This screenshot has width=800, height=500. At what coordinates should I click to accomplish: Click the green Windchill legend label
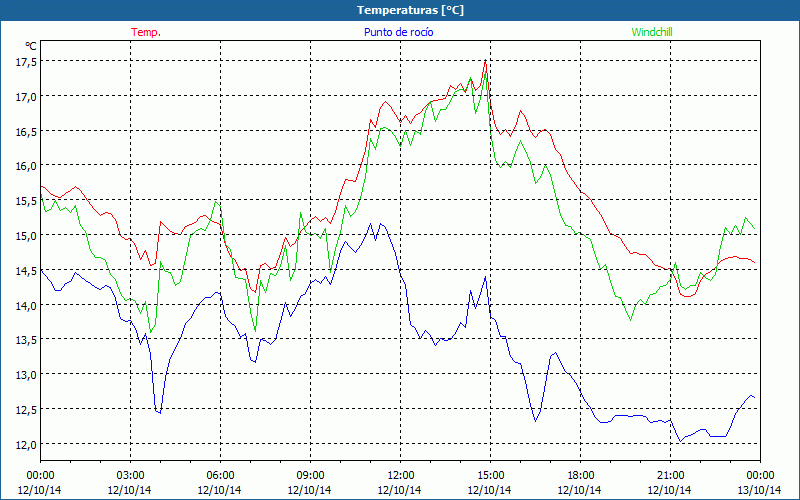652,32
